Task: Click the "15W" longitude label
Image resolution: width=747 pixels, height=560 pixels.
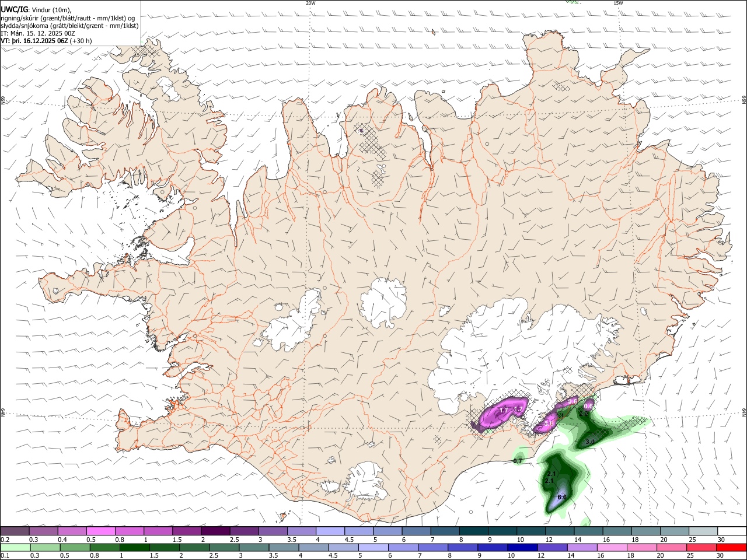Action: point(617,3)
